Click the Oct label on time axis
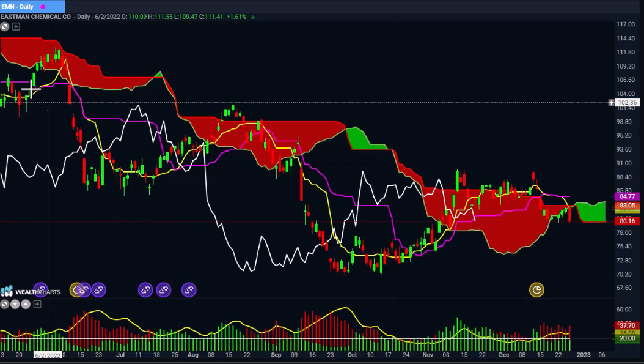The width and height of the screenshot is (644, 364). pos(352,355)
